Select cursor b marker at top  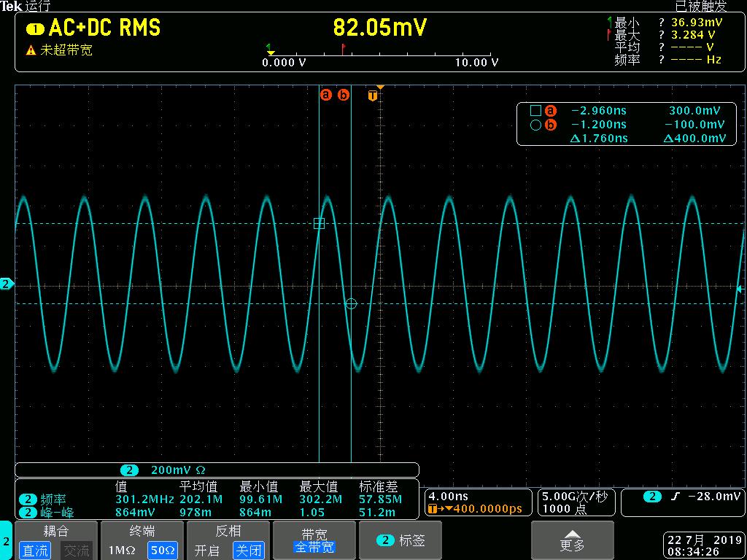click(344, 95)
